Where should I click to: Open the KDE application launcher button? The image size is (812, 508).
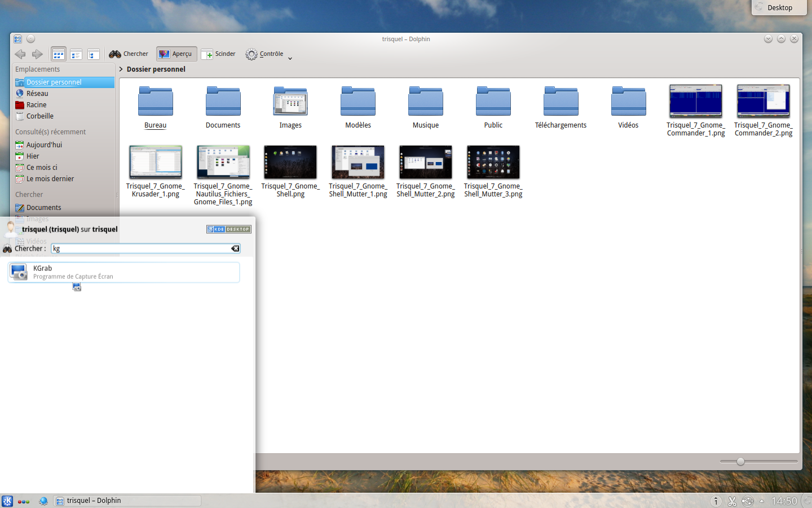pos(7,501)
